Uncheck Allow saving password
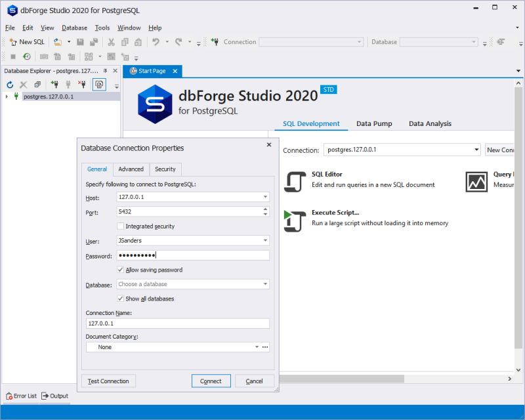 point(121,270)
